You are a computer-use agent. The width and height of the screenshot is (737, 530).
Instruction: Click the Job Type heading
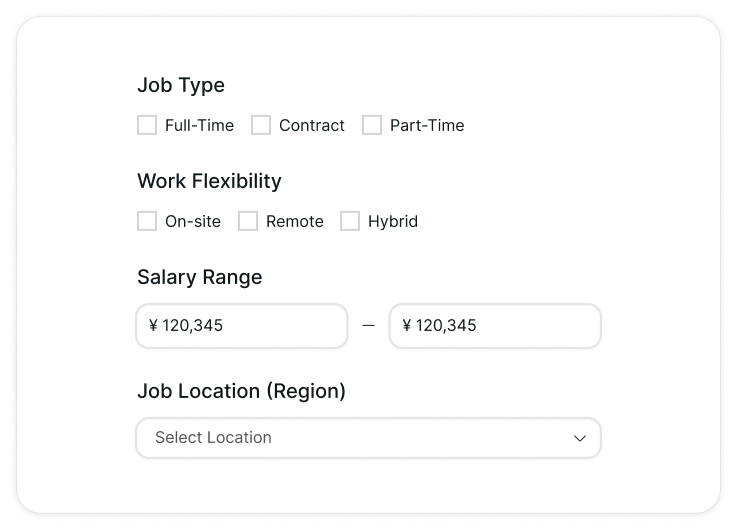(181, 85)
